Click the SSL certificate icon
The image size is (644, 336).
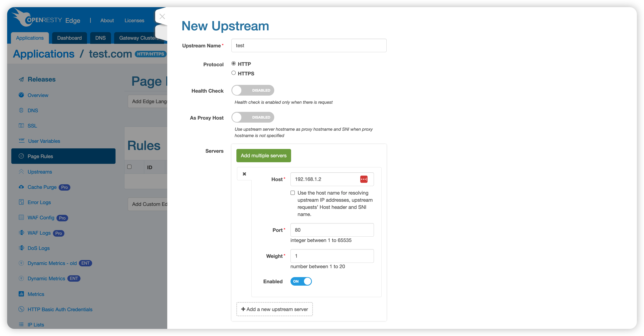[21, 126]
